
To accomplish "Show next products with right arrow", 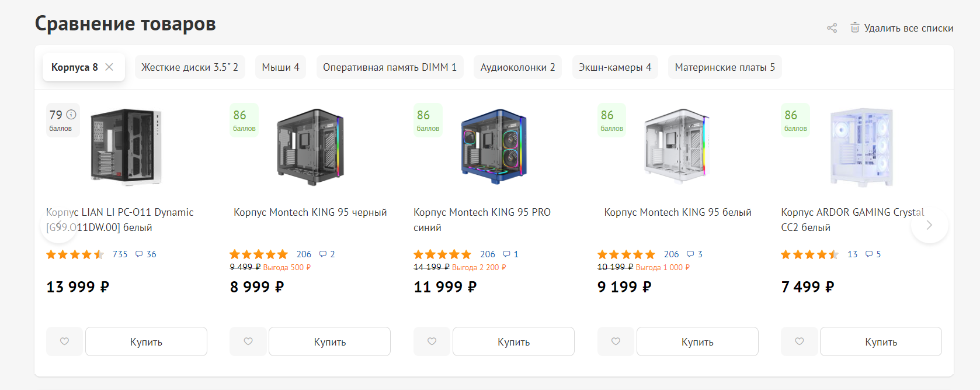I will click(929, 225).
